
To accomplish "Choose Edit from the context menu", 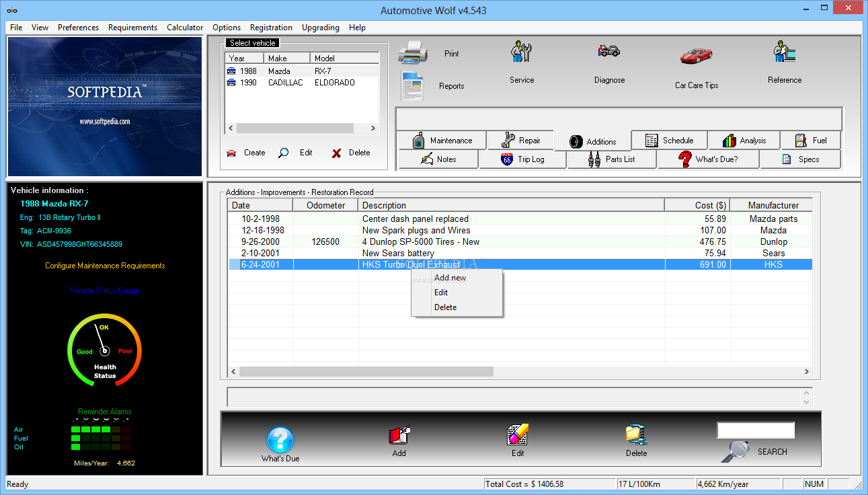I will tap(457, 293).
